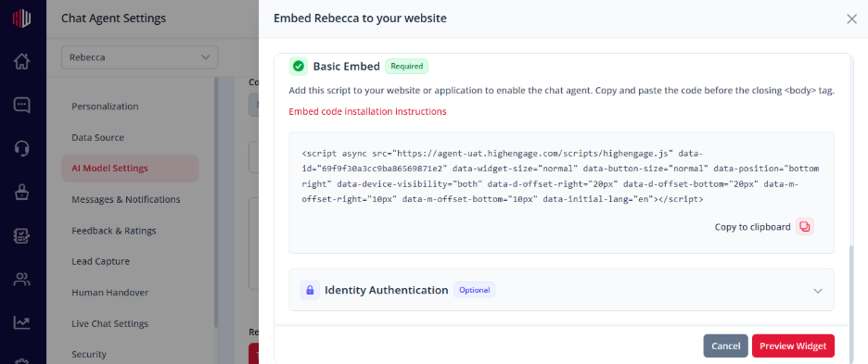Click the Required badge
Screen dimensions: 868x364
pos(407,67)
